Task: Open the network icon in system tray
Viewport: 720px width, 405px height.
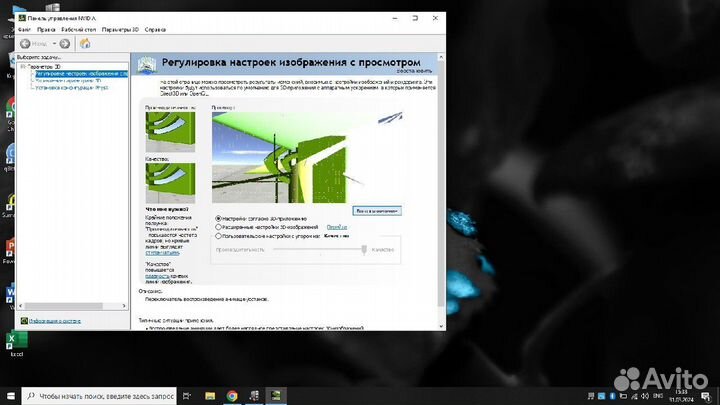Action: pos(634,396)
